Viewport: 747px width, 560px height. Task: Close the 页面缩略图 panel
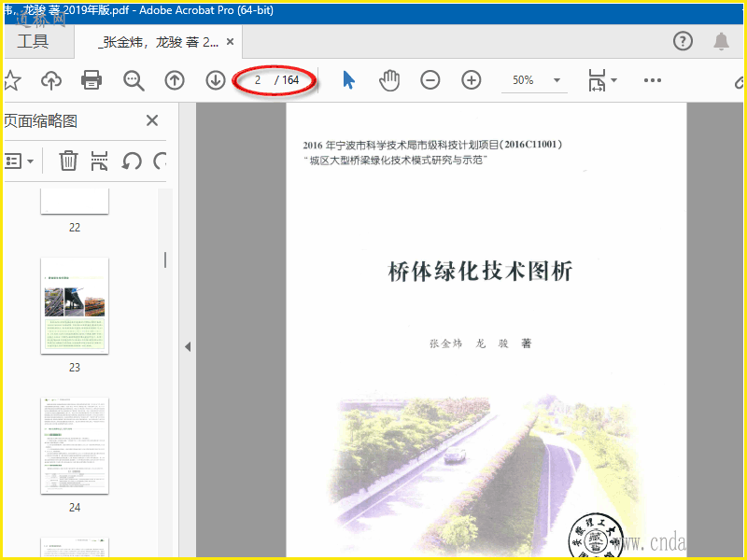pos(152,120)
